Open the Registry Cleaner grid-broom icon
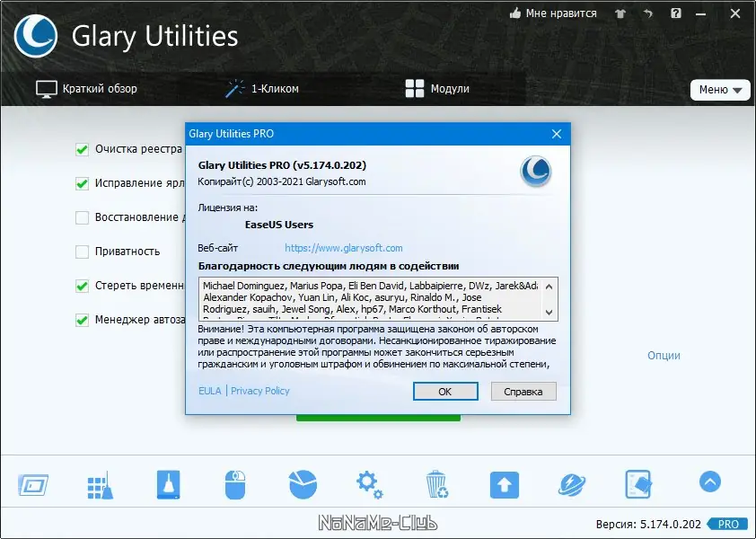This screenshot has width=756, height=539. tap(101, 485)
